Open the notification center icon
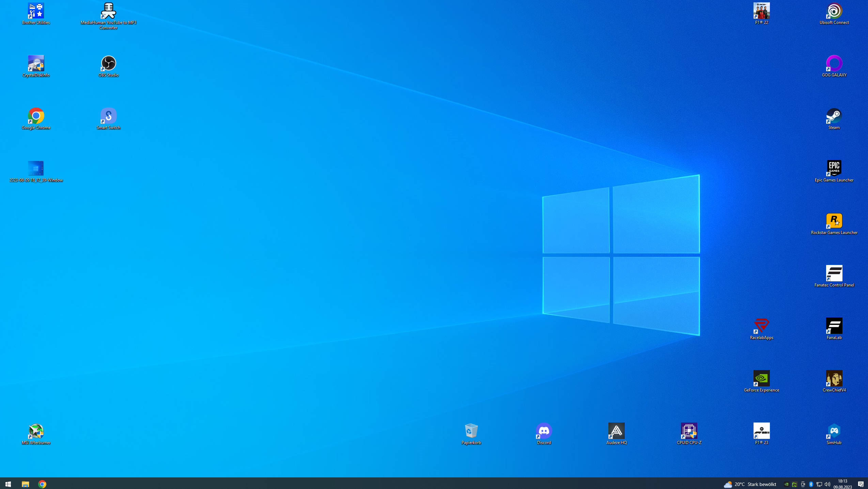 click(861, 484)
